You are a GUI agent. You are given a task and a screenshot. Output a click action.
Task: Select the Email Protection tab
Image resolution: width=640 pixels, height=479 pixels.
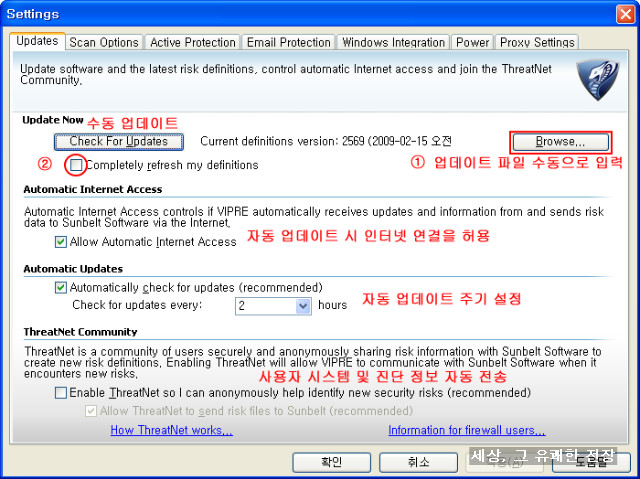click(289, 42)
